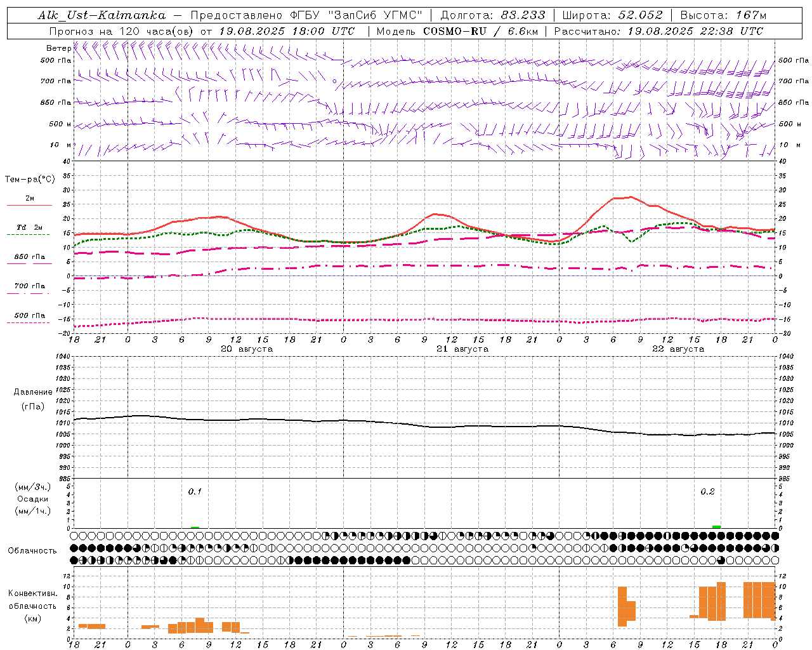Click the '21 августа' date label
The image size is (812, 650).
tap(462, 349)
